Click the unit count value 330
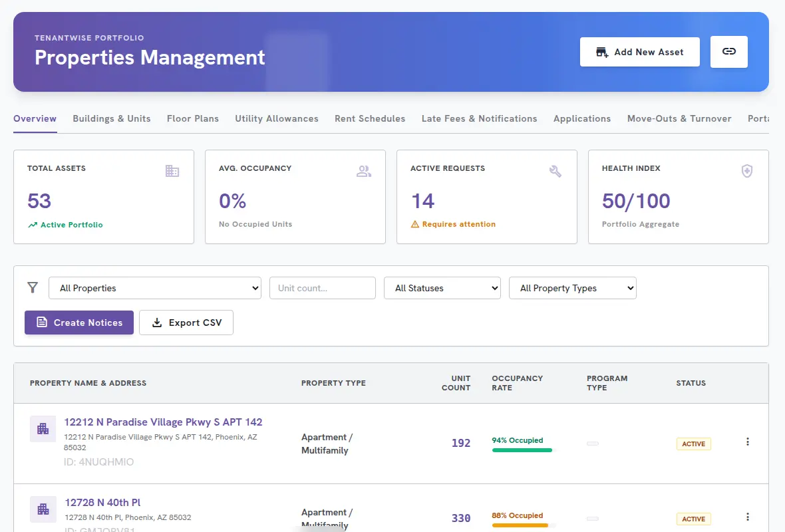The height and width of the screenshot is (532, 785). (x=461, y=518)
